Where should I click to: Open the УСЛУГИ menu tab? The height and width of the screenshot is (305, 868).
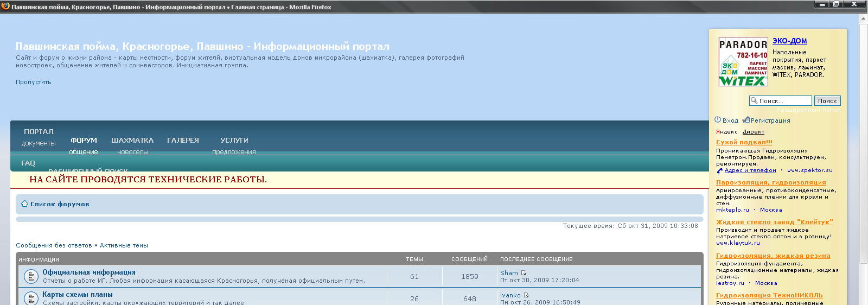tap(234, 140)
